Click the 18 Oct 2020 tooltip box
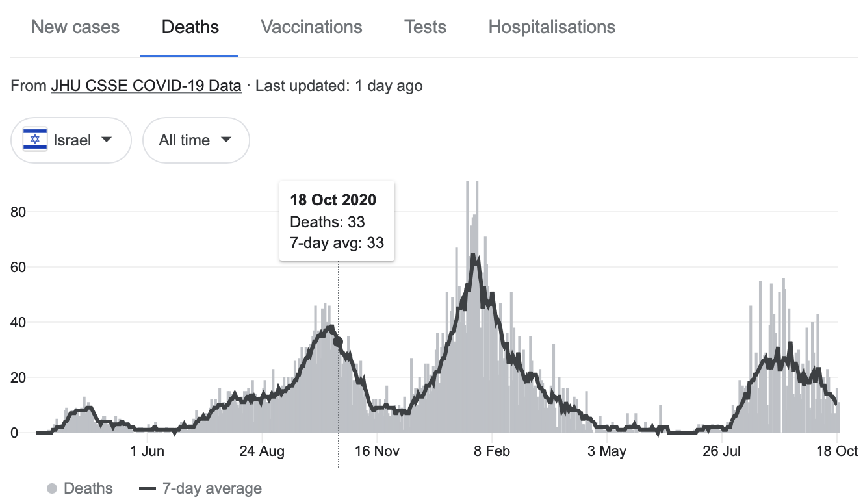The width and height of the screenshot is (863, 504). point(337,221)
